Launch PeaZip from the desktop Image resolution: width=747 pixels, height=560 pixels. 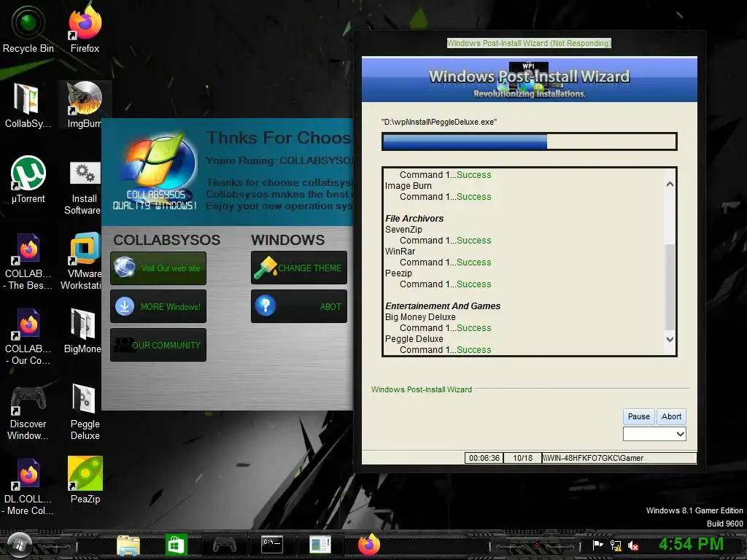point(85,481)
